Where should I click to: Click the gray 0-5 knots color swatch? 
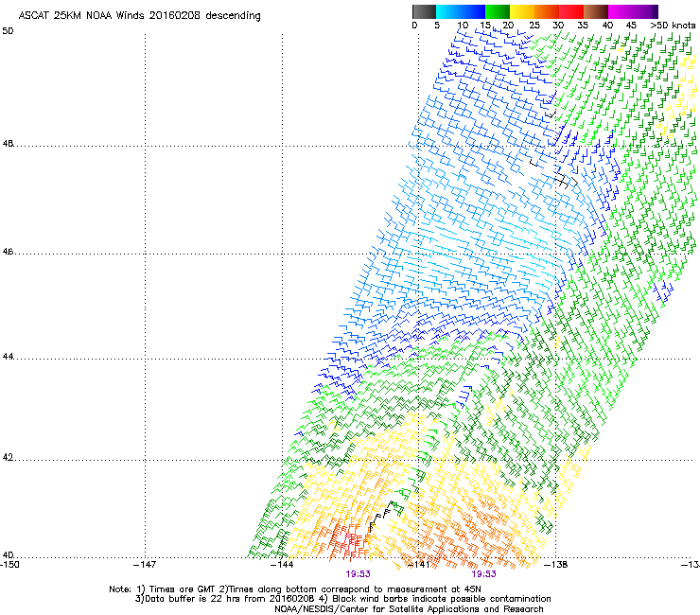coord(424,11)
